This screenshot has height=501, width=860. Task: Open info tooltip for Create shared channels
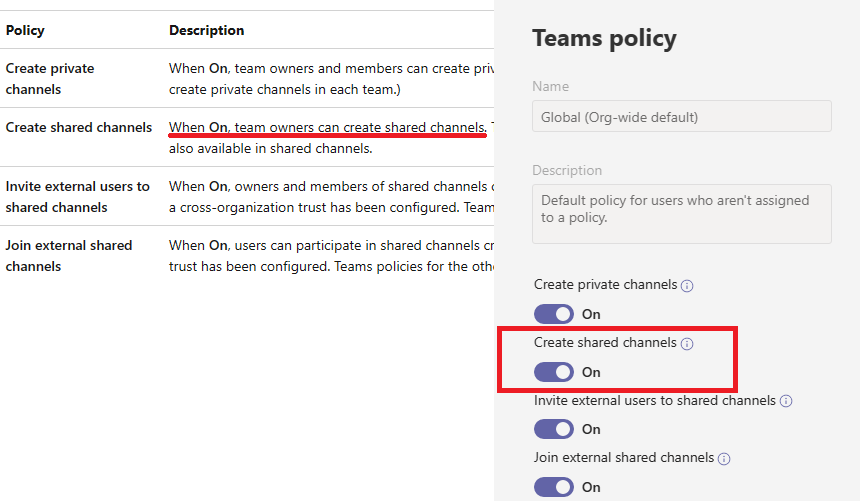(x=687, y=344)
